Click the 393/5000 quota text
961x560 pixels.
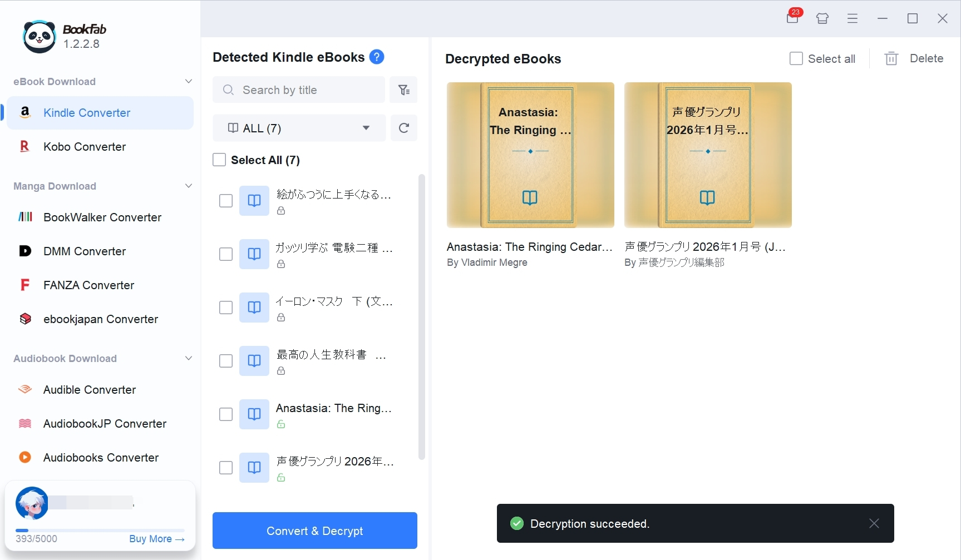[x=36, y=538]
